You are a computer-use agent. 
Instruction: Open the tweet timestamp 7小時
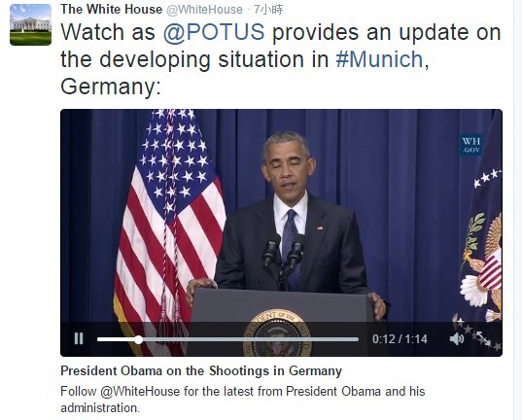click(x=268, y=10)
